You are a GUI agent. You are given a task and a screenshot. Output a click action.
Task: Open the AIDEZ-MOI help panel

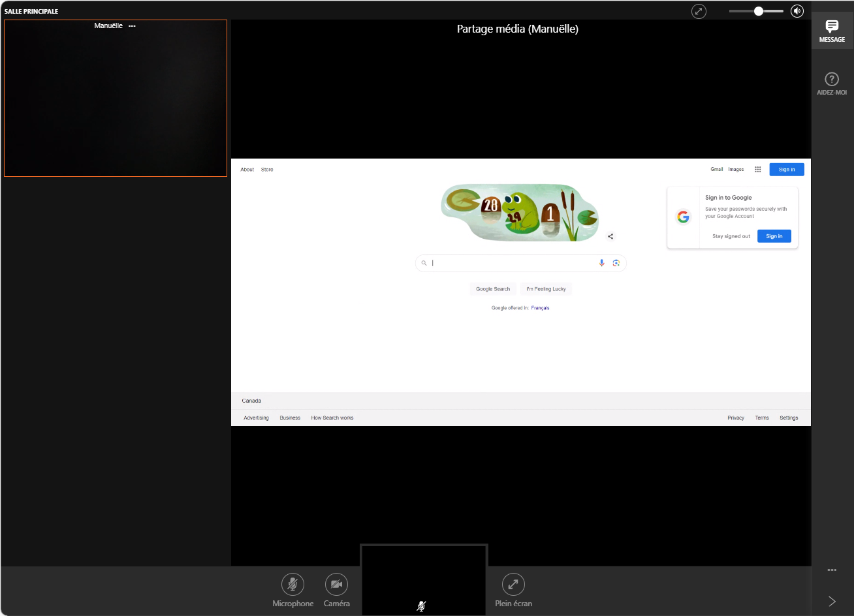click(832, 84)
